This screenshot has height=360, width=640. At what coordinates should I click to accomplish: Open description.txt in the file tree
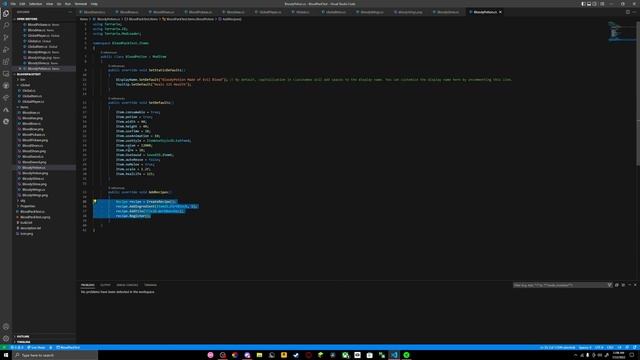coord(31,228)
